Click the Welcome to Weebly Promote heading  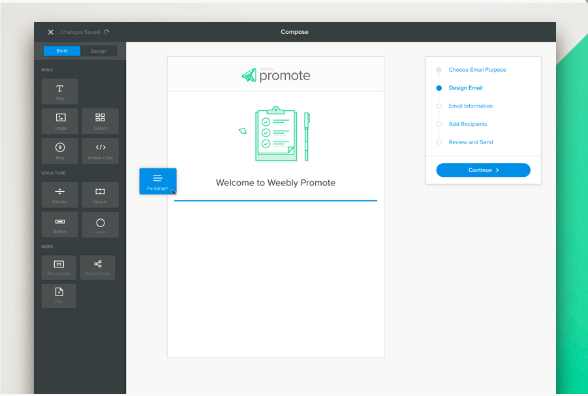click(276, 183)
